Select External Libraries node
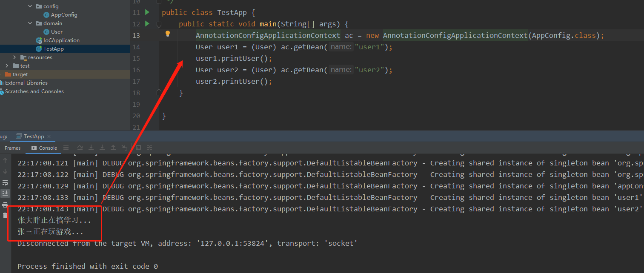The height and width of the screenshot is (273, 644). point(65,82)
